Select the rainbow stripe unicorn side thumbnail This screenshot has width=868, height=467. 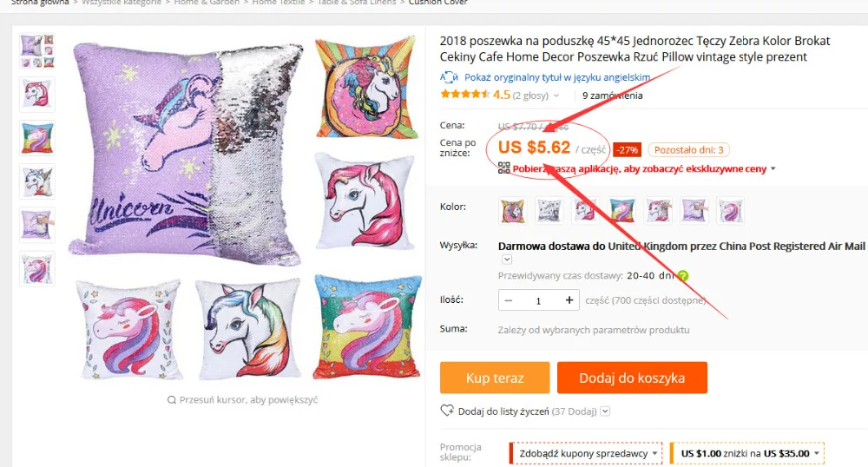pos(37,138)
